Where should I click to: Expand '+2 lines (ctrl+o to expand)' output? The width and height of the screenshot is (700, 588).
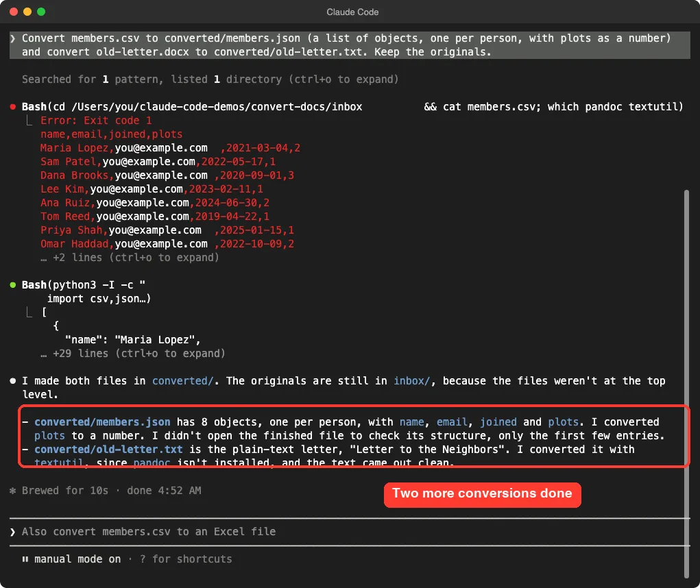point(130,258)
